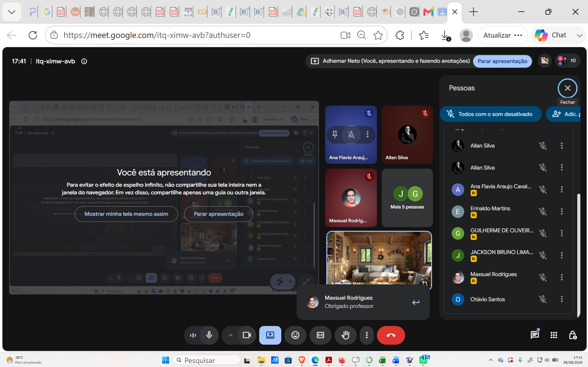Mute everyone via Todos com o som desativado
The image size is (588, 367).
pyautogui.click(x=491, y=114)
